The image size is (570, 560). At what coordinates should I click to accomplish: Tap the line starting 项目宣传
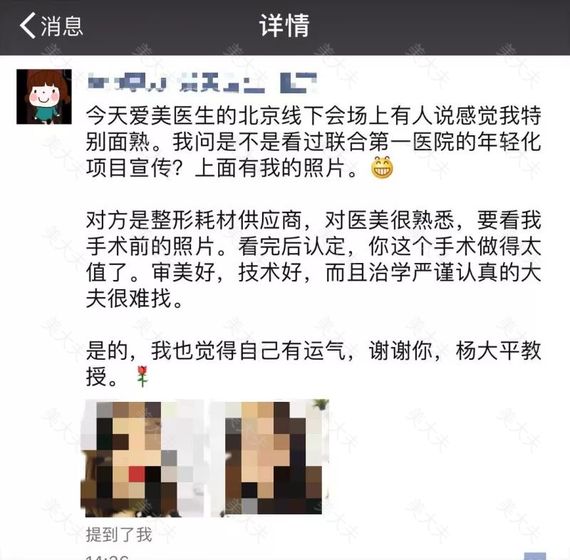222,168
